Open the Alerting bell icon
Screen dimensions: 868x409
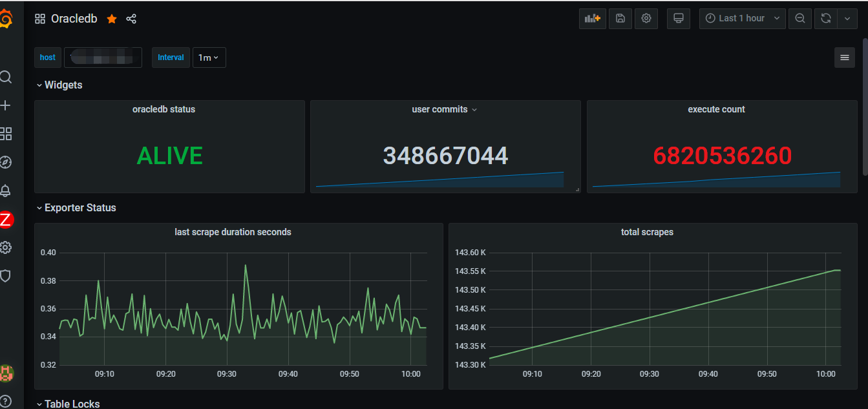pos(5,191)
